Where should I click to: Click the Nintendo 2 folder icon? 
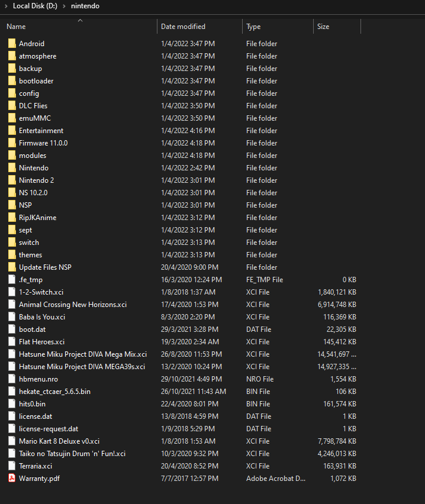pos(12,180)
